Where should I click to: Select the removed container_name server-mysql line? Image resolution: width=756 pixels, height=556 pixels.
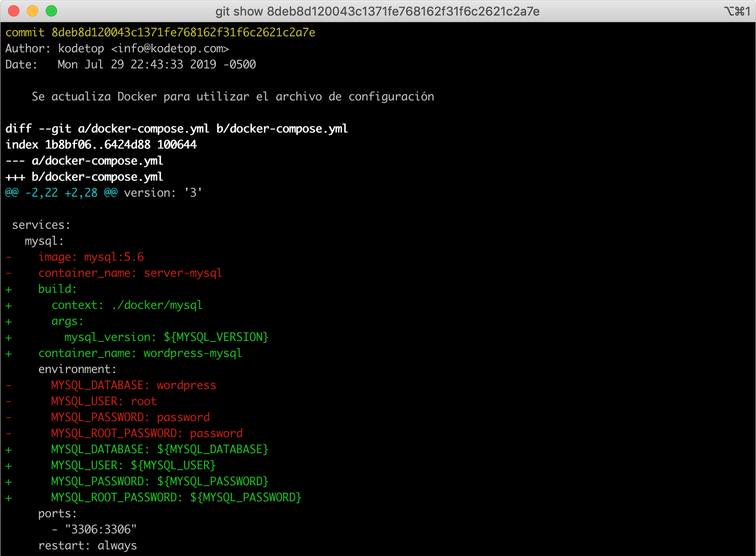pos(131,273)
